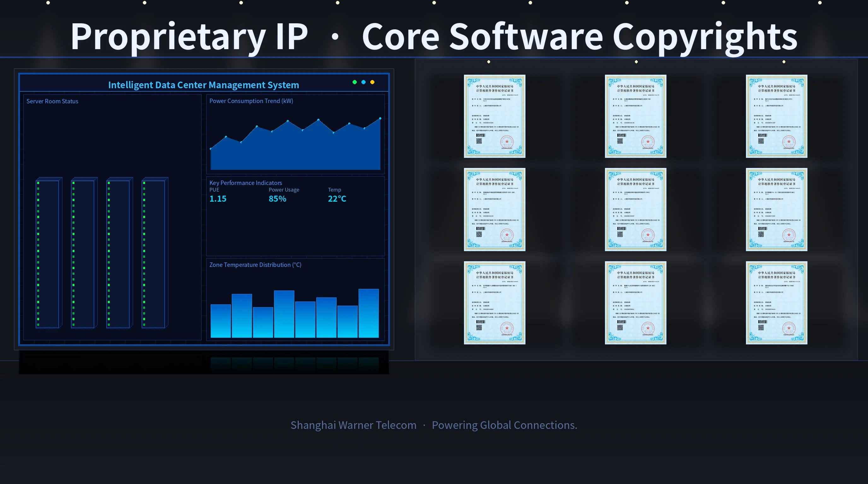868x484 pixels.
Task: Open the bottom-right copyright certificate
Action: 777,302
